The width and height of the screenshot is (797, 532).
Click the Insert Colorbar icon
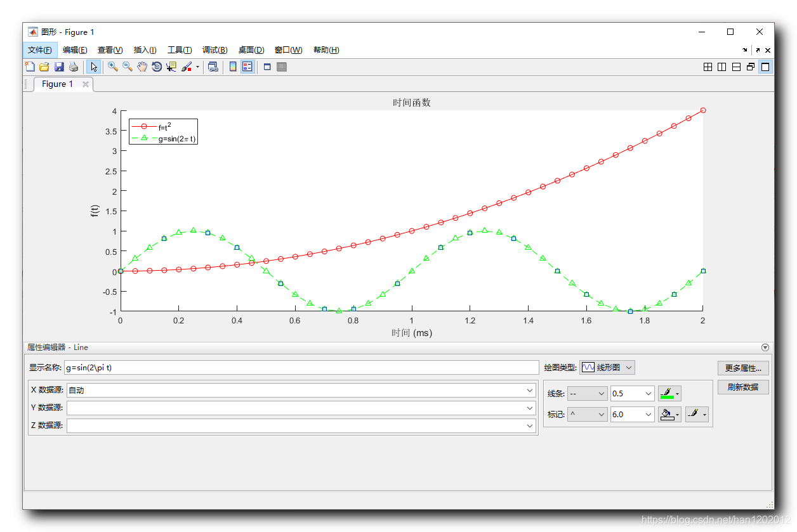[233, 67]
